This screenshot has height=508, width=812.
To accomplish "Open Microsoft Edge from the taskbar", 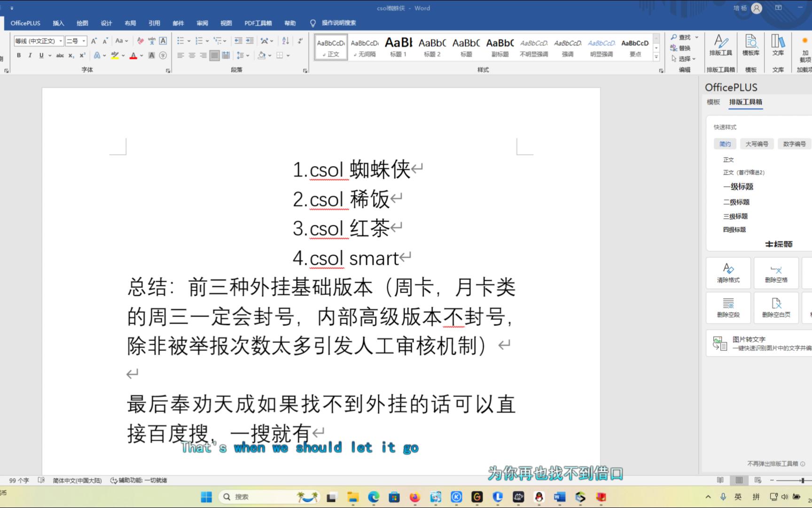I will [374, 497].
